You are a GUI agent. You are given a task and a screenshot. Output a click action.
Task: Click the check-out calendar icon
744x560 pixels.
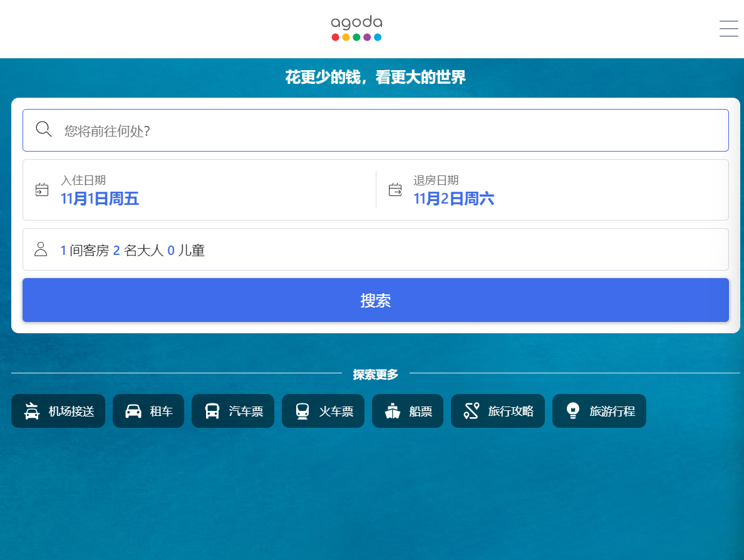(x=395, y=190)
